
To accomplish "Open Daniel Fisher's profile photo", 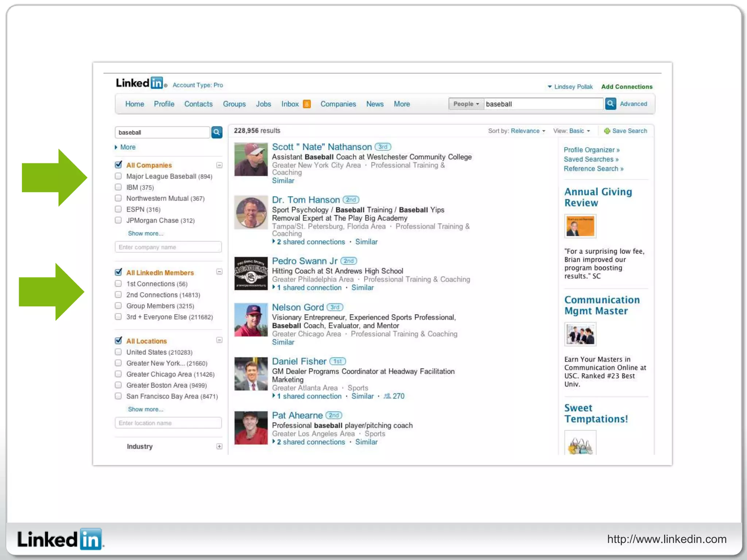I will pos(251,374).
